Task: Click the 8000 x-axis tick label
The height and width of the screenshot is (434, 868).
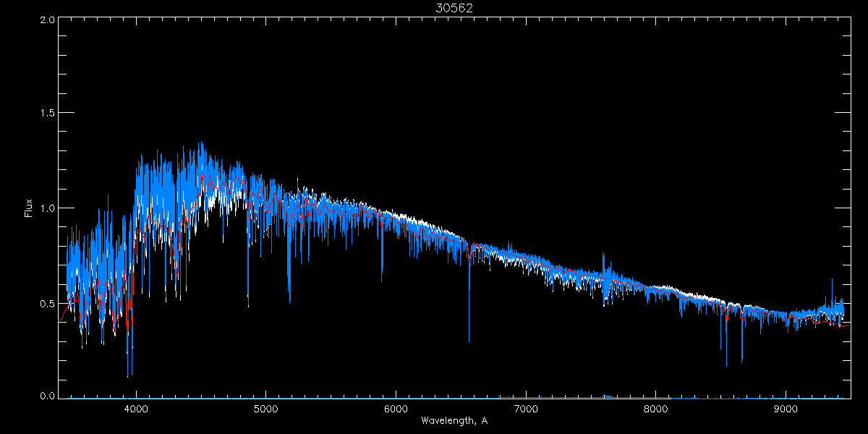Action: tap(655, 409)
